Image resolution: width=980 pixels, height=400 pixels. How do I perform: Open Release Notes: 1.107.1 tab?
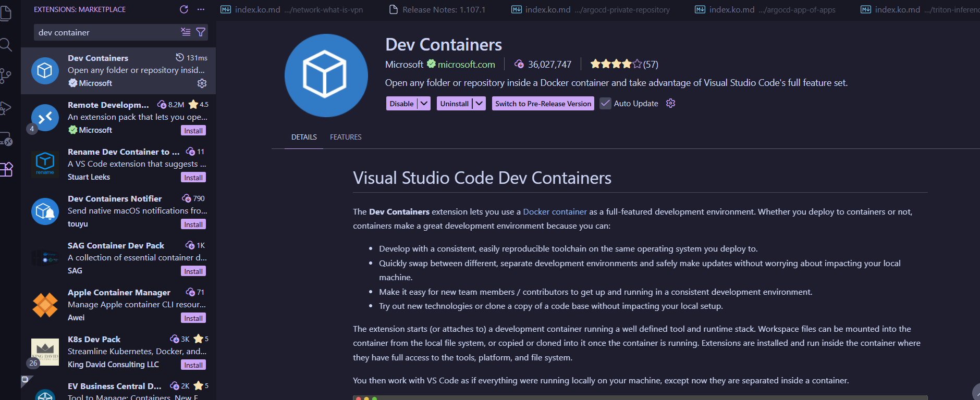437,9
